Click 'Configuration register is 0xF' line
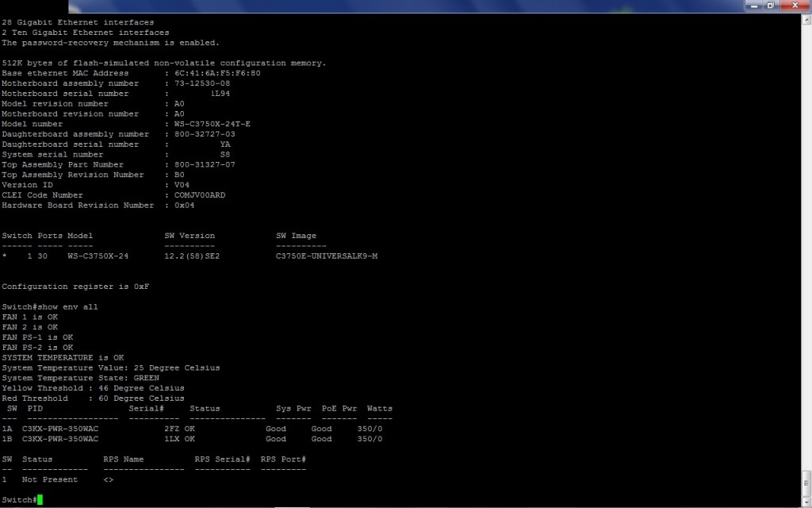 click(x=75, y=287)
